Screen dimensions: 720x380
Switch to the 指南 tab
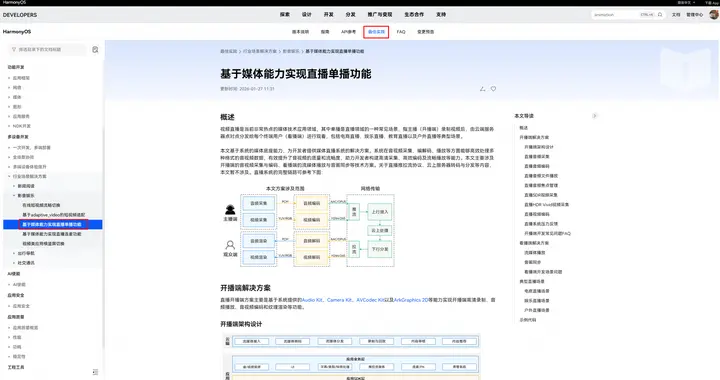(x=325, y=32)
